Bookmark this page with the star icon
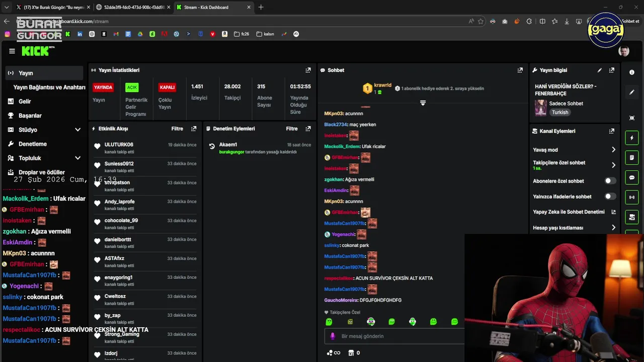The image size is (644, 362). pyautogui.click(x=480, y=21)
